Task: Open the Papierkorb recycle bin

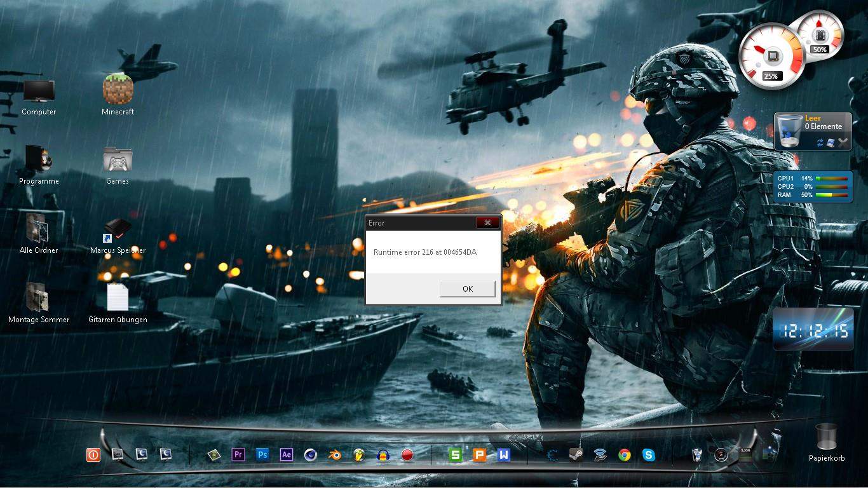Action: click(827, 442)
